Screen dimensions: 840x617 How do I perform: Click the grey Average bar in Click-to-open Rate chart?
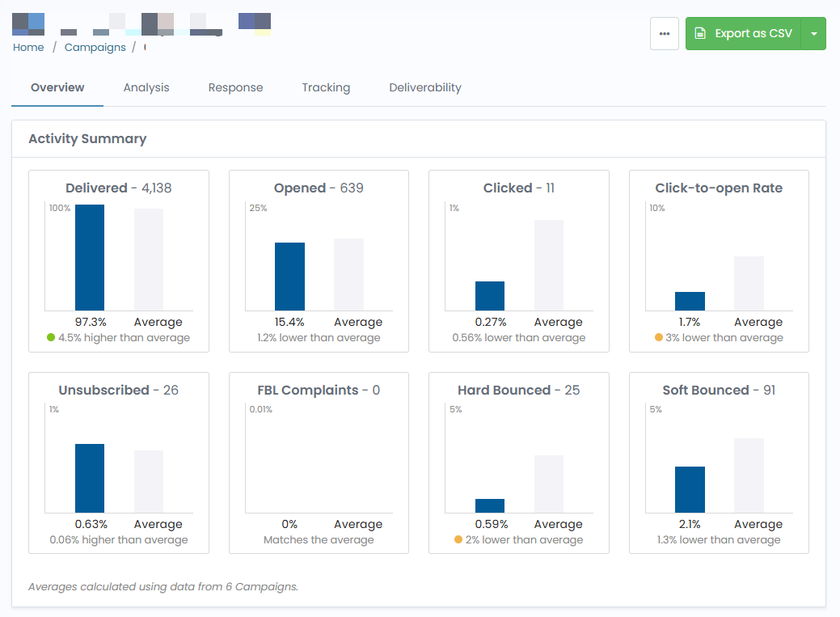pos(749,284)
